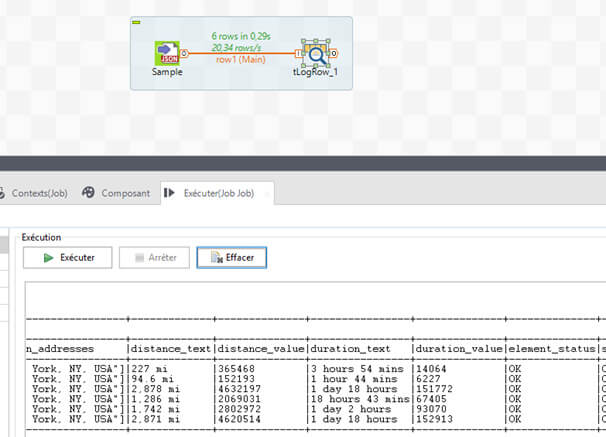The image size is (606, 437).
Task: Click the 2,878 mi distance cell
Action: pyautogui.click(x=155, y=389)
